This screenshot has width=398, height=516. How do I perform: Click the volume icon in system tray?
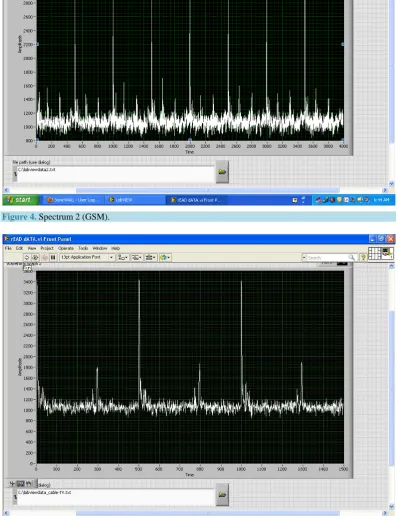click(x=360, y=200)
